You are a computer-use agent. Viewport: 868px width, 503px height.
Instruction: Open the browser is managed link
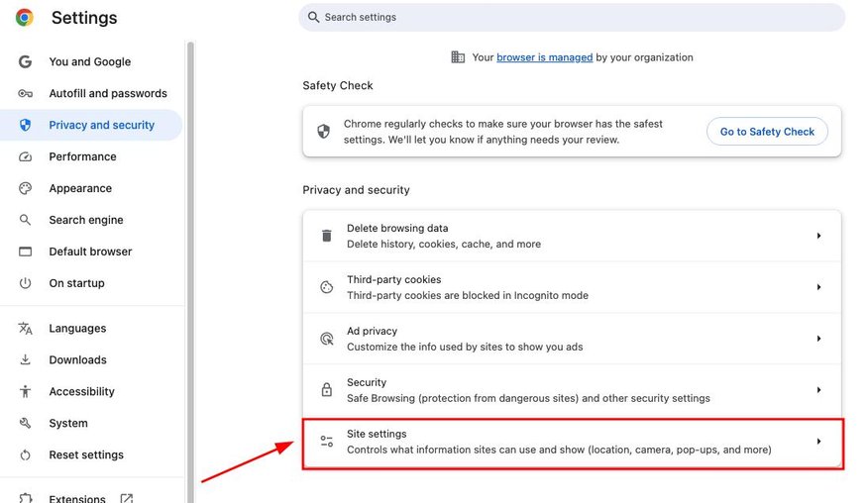pos(544,57)
